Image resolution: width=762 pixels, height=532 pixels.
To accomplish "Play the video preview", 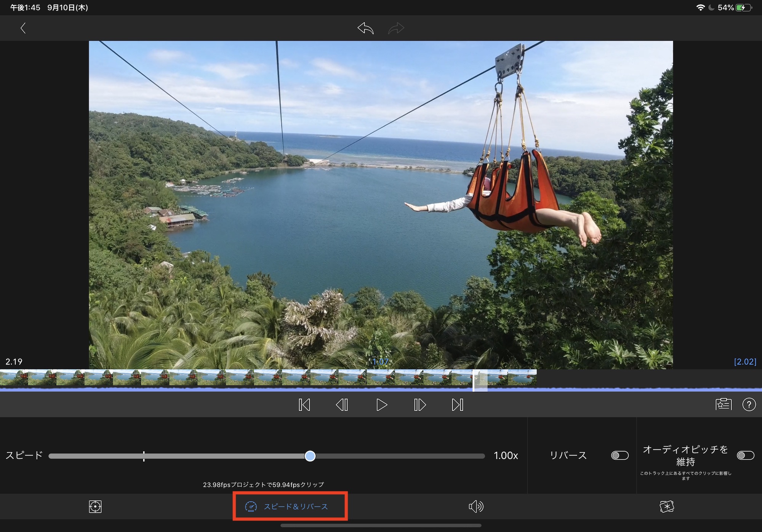I will [x=381, y=405].
